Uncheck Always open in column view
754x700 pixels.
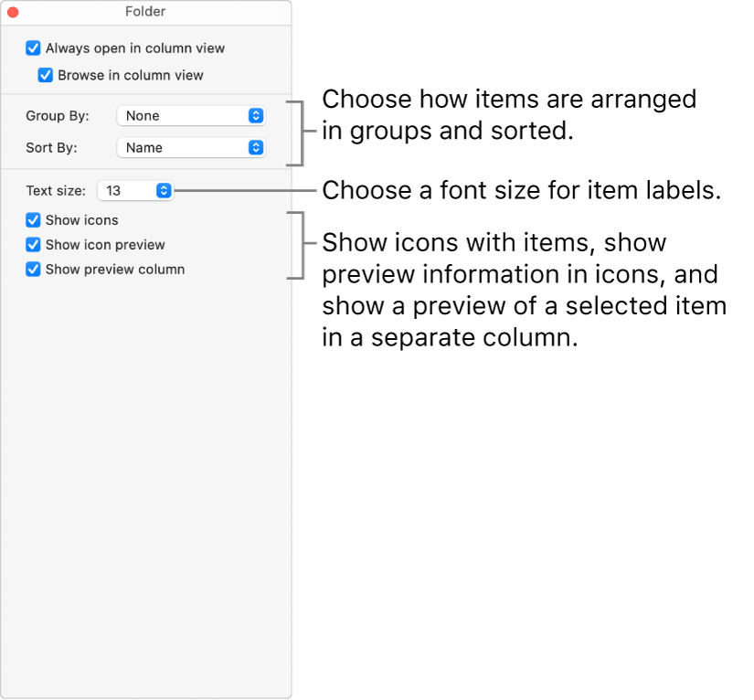tap(33, 48)
